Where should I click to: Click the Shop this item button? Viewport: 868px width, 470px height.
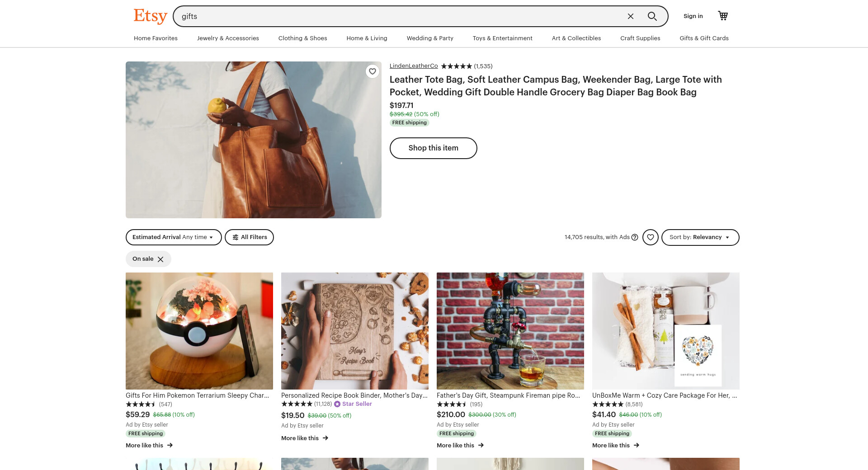(433, 148)
